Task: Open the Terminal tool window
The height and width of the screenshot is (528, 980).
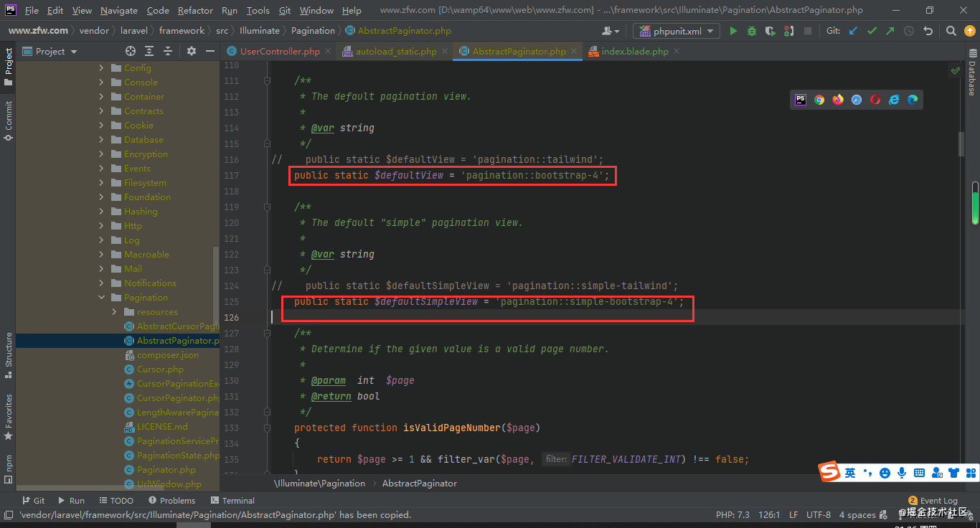Action: click(x=232, y=501)
